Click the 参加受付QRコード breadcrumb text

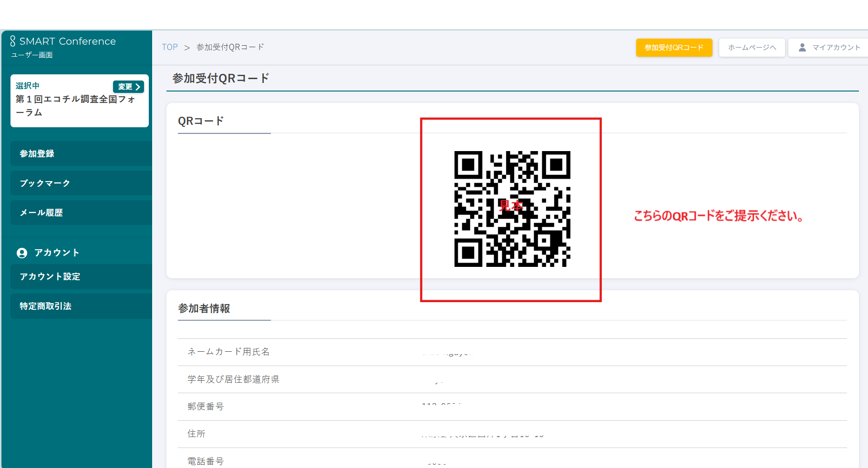(x=230, y=47)
